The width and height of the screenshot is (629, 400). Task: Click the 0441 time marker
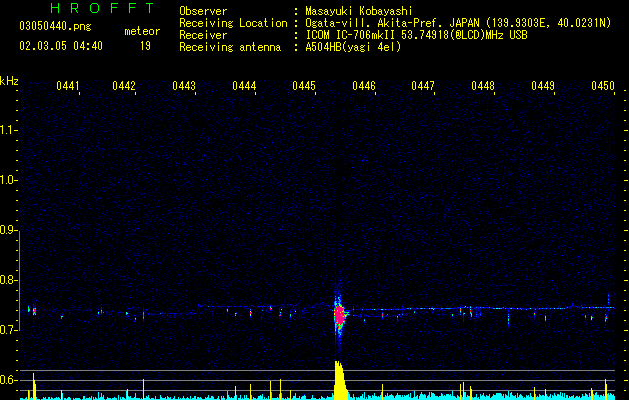(68, 86)
